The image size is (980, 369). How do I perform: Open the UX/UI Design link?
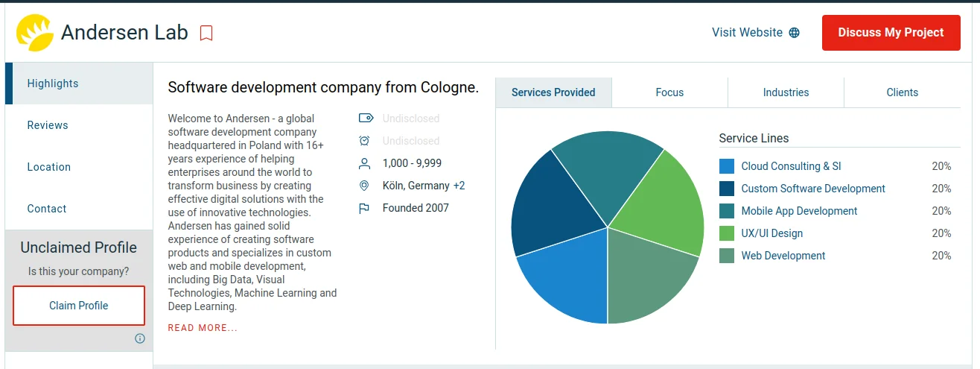[771, 233]
